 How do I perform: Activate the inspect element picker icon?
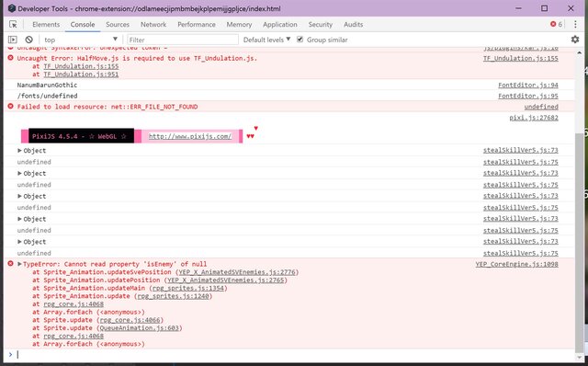(13, 25)
